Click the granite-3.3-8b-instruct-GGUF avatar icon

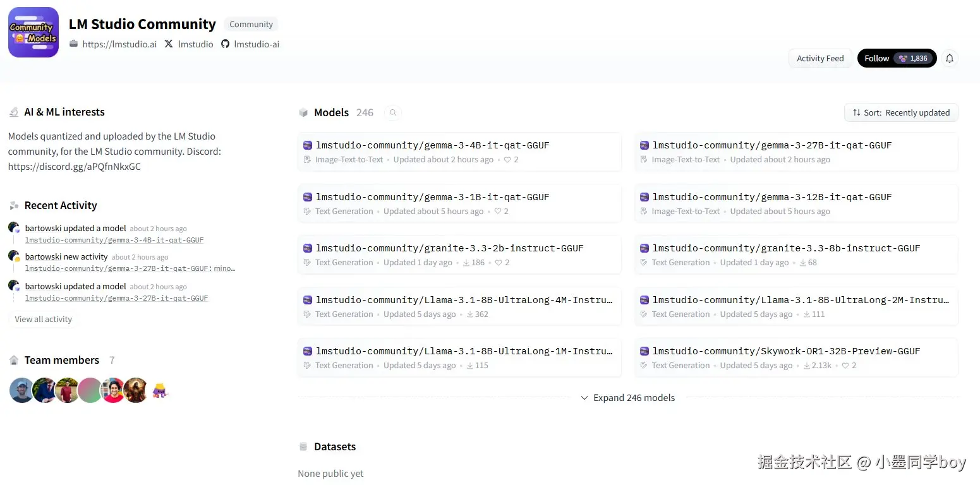(644, 248)
